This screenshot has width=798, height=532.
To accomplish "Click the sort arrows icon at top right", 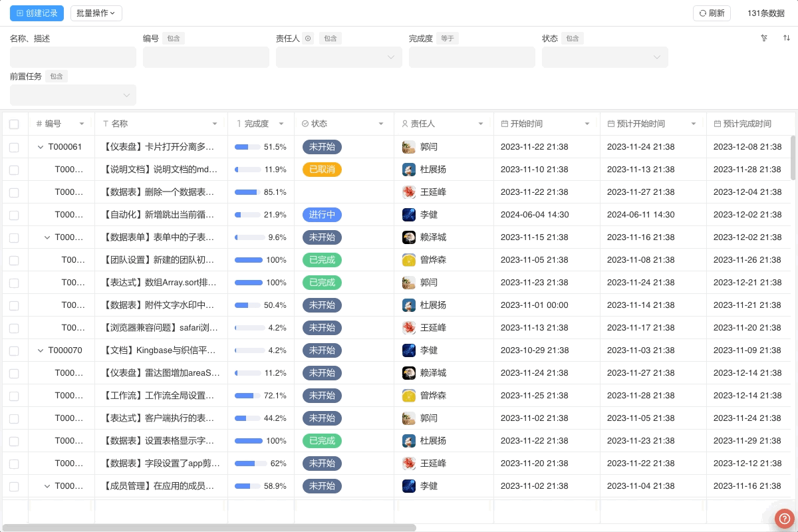I will click(x=786, y=38).
